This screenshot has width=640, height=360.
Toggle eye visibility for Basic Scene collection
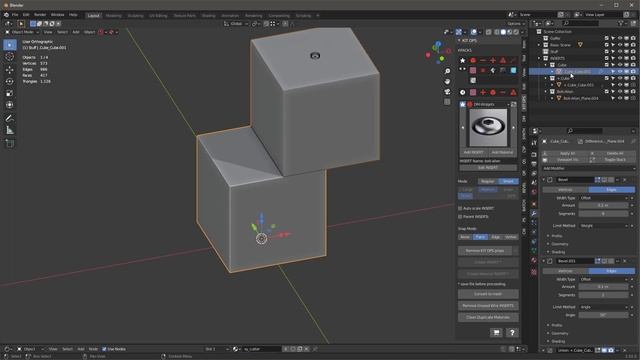(x=620, y=44)
